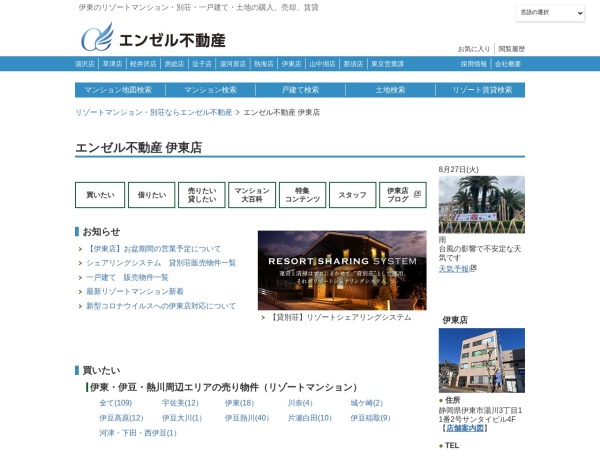Click external-link icon on 伊東店ブログ button
The width and height of the screenshot is (600, 450).
[417, 194]
